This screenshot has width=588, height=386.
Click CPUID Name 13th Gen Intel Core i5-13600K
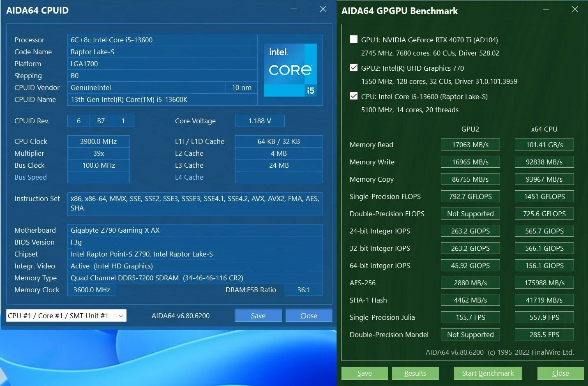click(162, 99)
